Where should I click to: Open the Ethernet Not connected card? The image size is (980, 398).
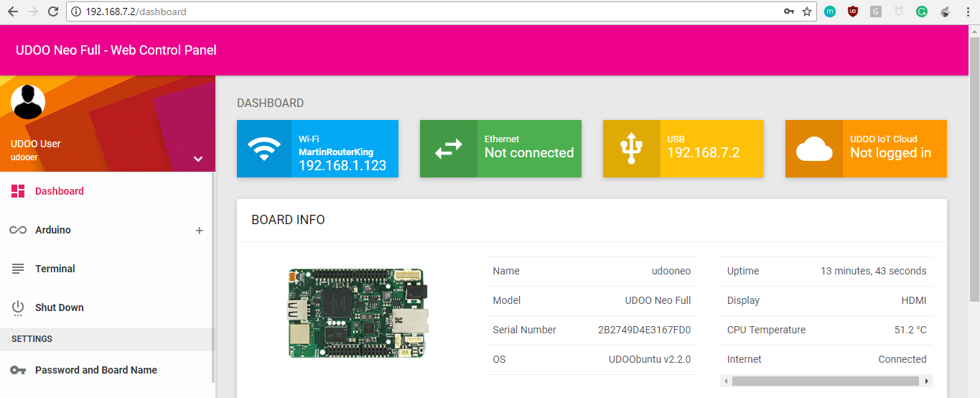click(500, 149)
